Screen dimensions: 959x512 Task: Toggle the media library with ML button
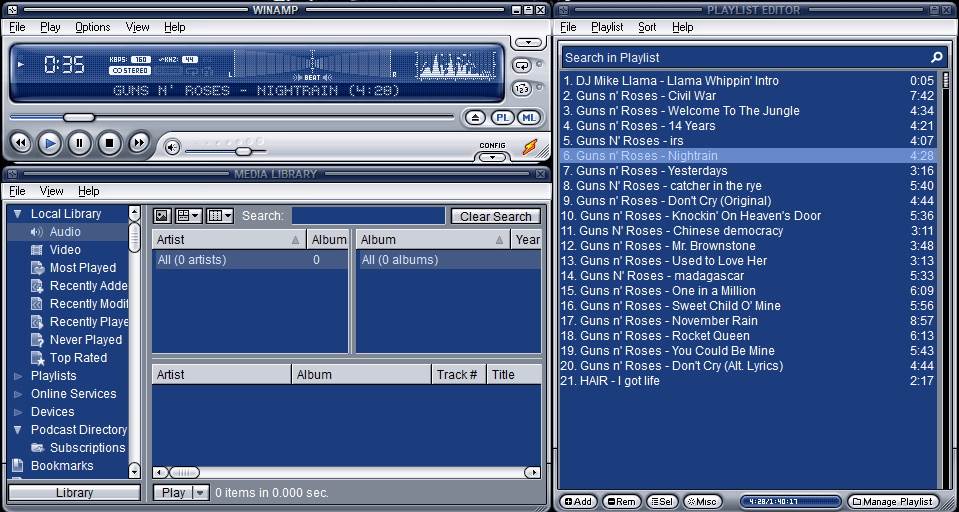pos(528,117)
